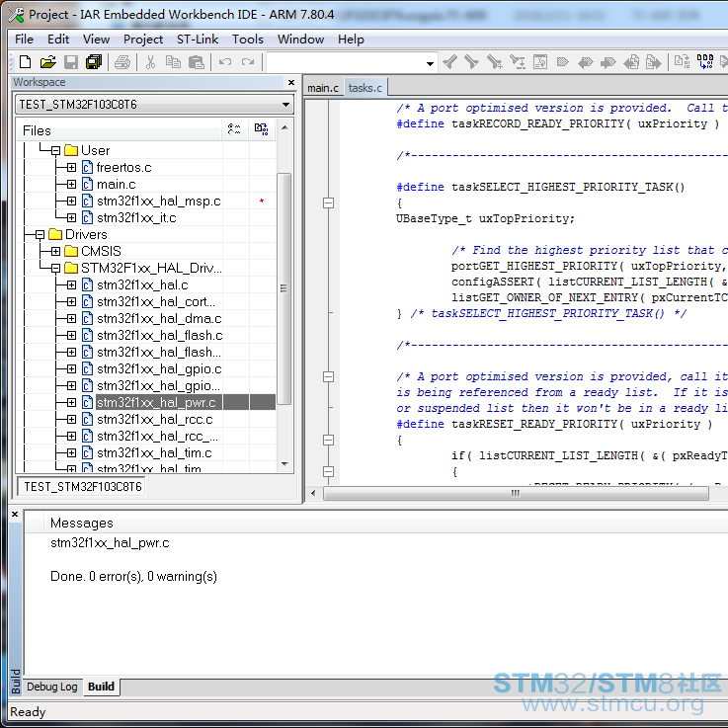The height and width of the screenshot is (728, 728).
Task: Click the Navigate Forward icon
Action: 653,62
